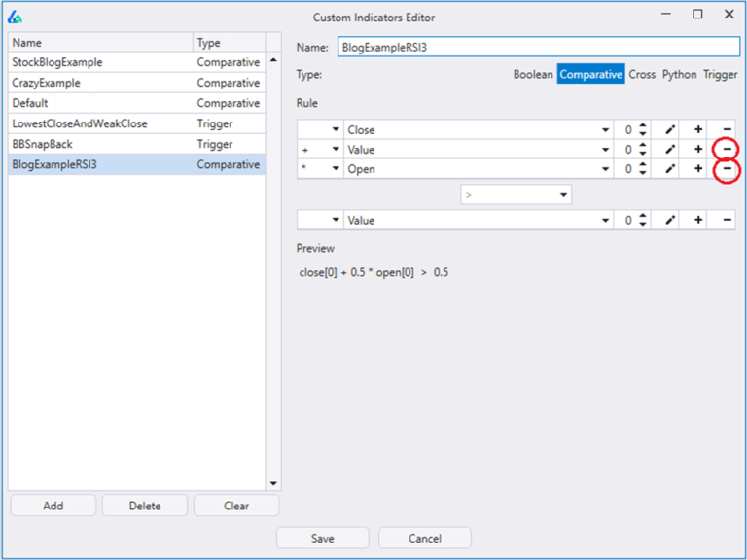Remove the * Open rule row

click(727, 168)
